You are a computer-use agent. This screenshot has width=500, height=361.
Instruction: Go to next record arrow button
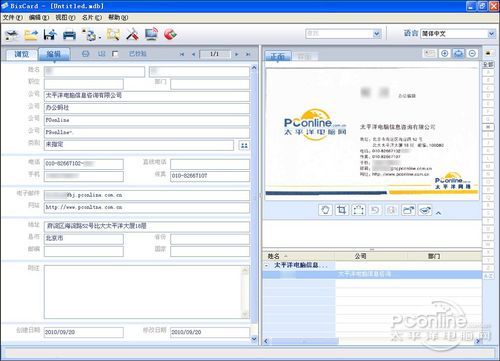click(237, 54)
